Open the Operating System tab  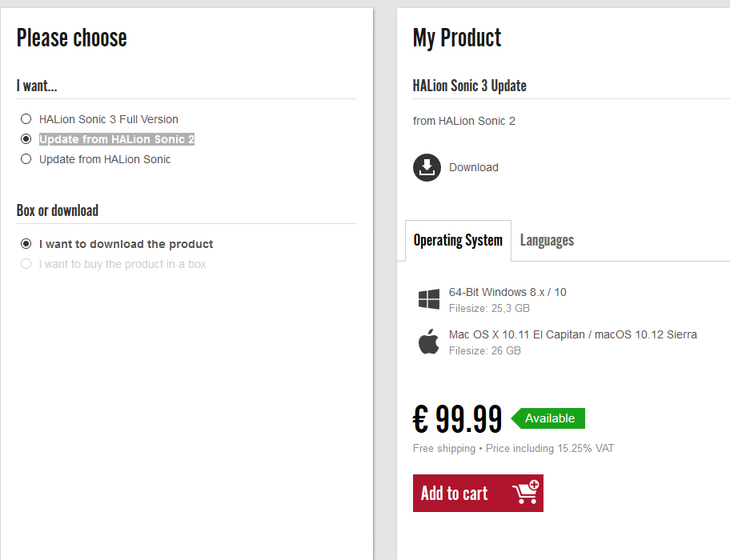coord(458,241)
